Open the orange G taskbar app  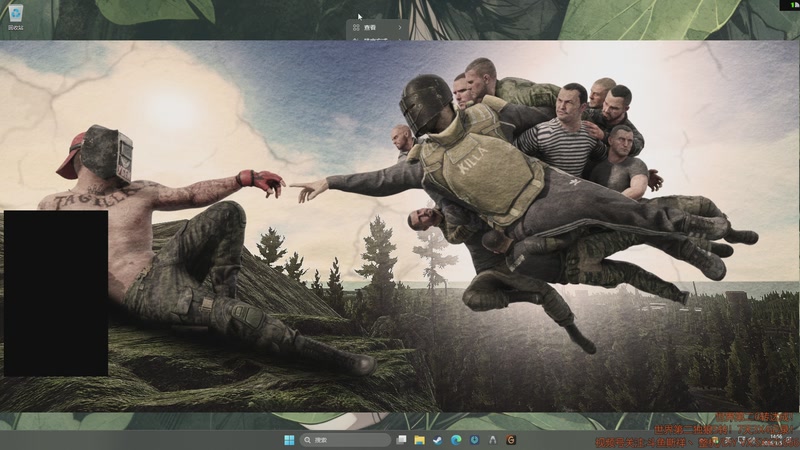click(511, 440)
